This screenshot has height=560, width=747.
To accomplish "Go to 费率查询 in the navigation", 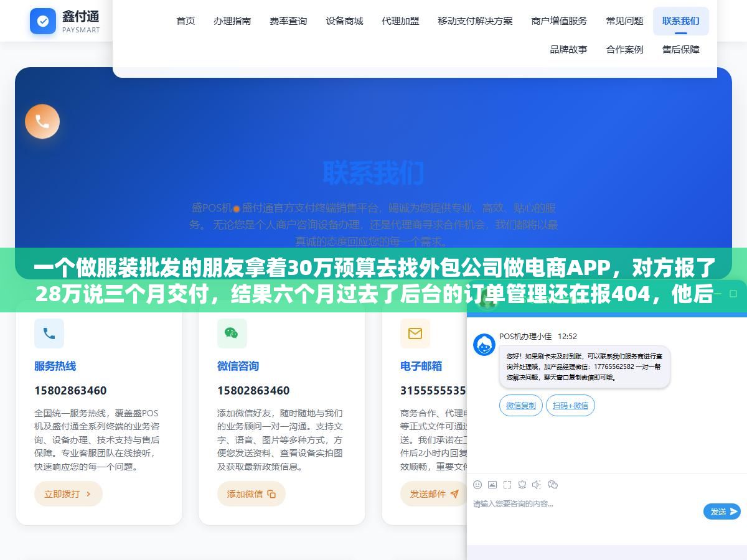I will coord(288,21).
